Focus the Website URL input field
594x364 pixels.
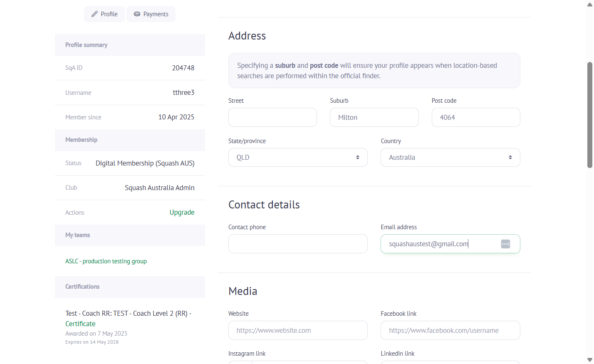click(x=298, y=330)
